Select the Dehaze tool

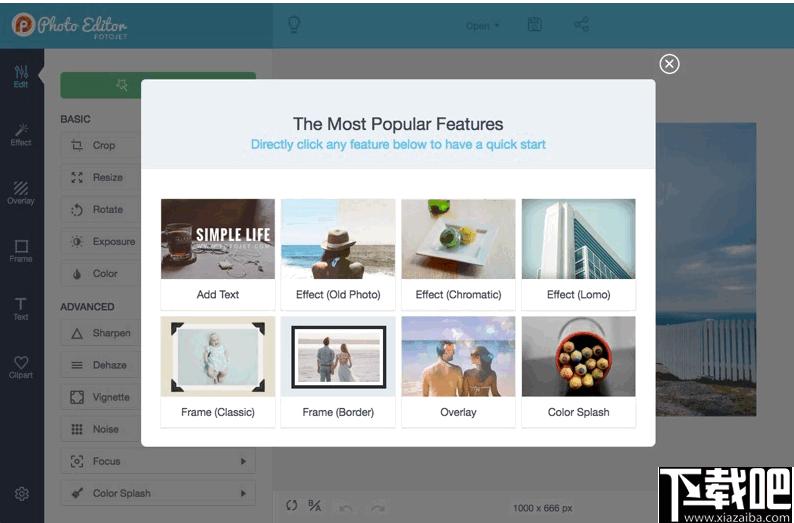point(101,365)
